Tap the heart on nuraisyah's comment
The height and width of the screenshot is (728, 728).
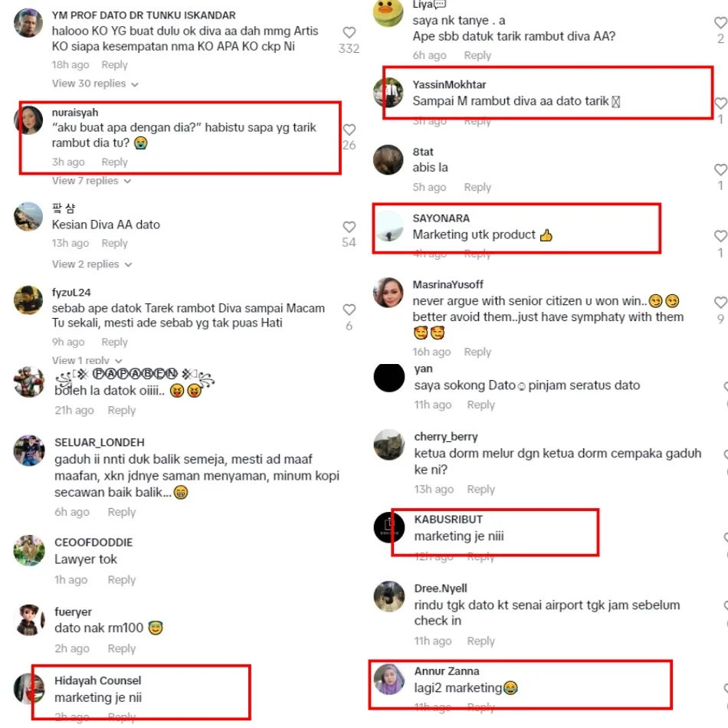(349, 130)
